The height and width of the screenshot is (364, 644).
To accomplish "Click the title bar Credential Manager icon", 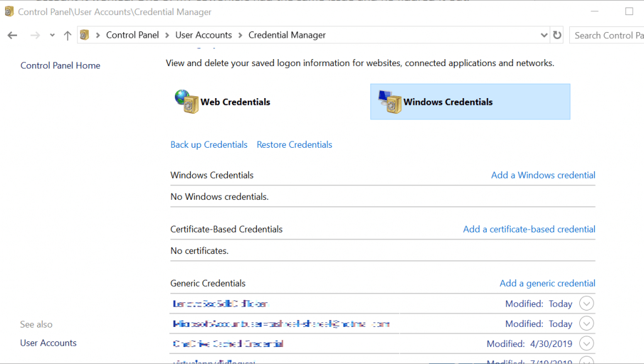I will click(x=9, y=11).
